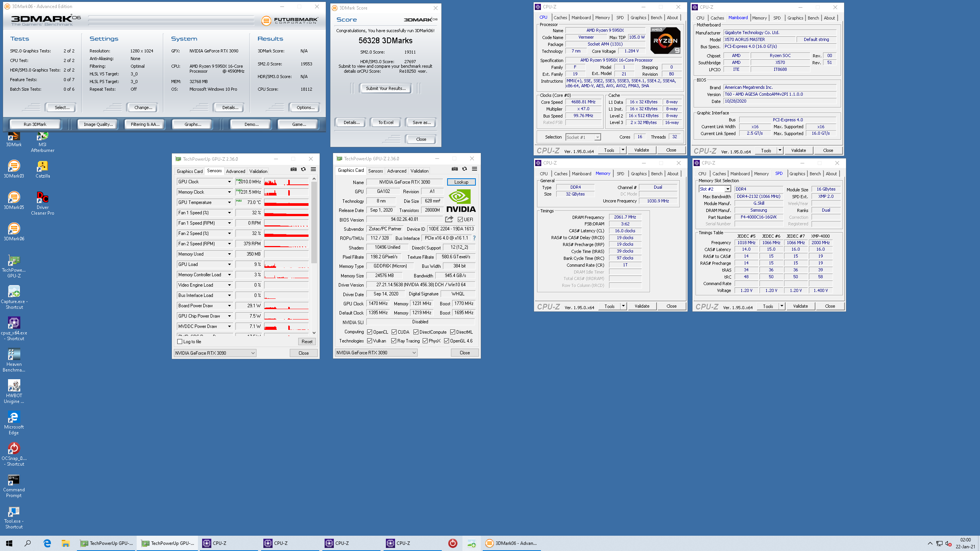
Task: Open hamburger menu in GPU-Z Graphics Card window
Action: point(474,169)
